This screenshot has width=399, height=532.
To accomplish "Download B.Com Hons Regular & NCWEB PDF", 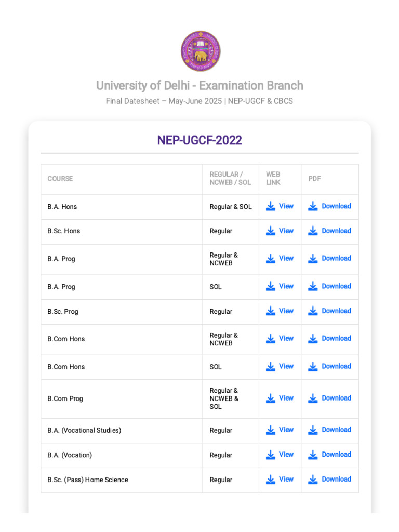I will pyautogui.click(x=336, y=339).
